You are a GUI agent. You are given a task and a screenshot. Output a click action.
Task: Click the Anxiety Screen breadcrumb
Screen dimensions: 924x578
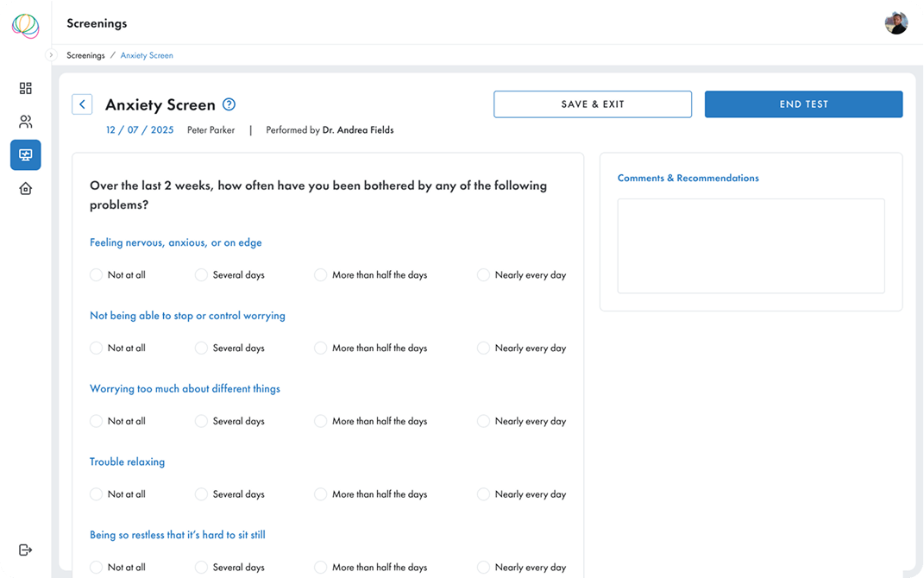point(147,55)
